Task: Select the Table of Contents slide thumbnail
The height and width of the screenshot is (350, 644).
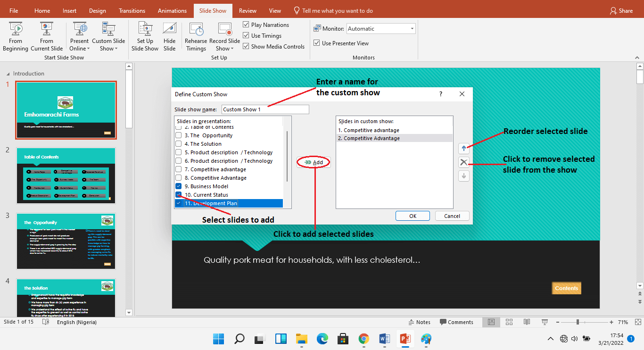Action: coord(66,175)
